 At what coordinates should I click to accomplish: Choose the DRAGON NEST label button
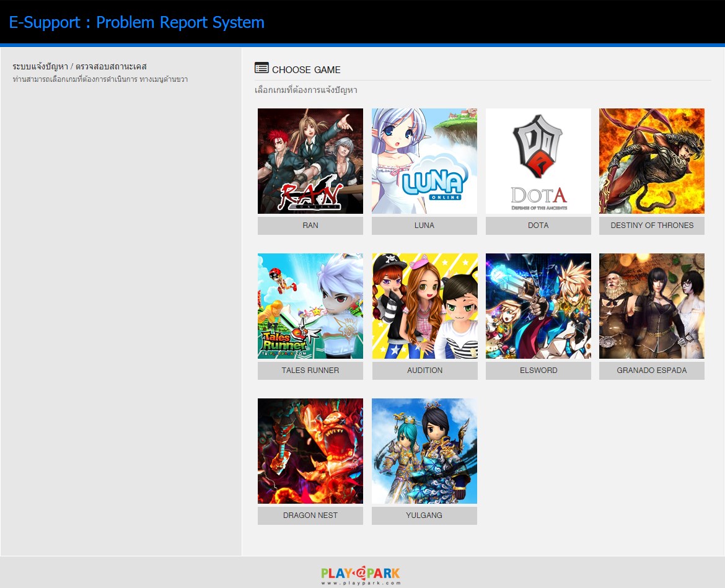(310, 516)
